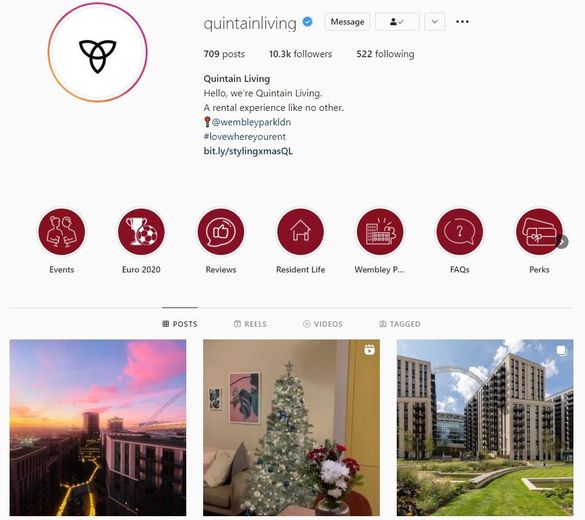The height and width of the screenshot is (520, 585).
Task: Switch to the Reels tab
Action: click(250, 324)
